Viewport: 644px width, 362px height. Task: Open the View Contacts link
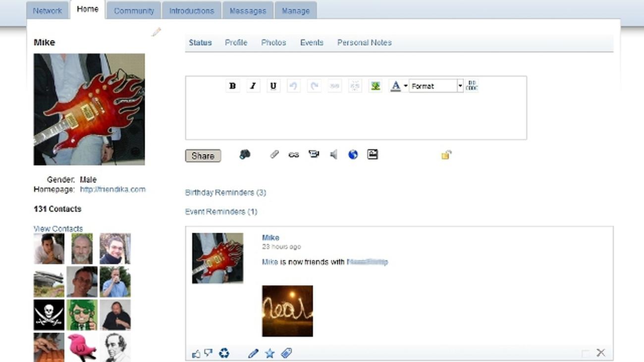pyautogui.click(x=58, y=229)
